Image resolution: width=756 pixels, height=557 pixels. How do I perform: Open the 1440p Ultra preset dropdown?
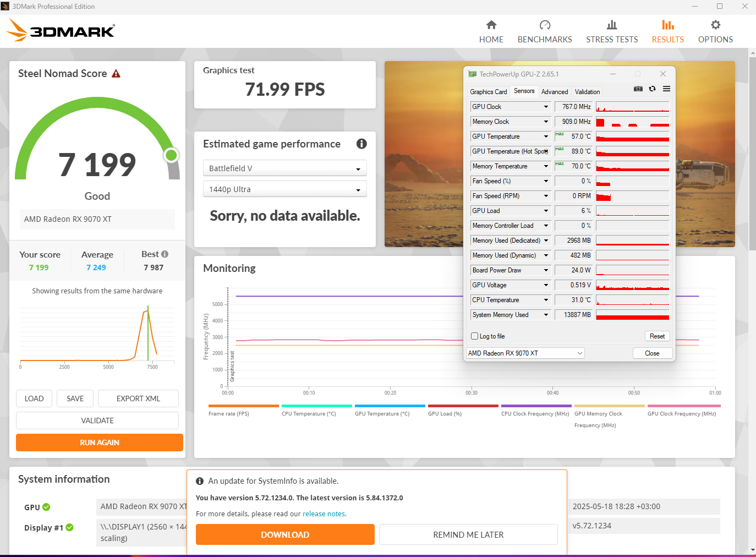(285, 189)
